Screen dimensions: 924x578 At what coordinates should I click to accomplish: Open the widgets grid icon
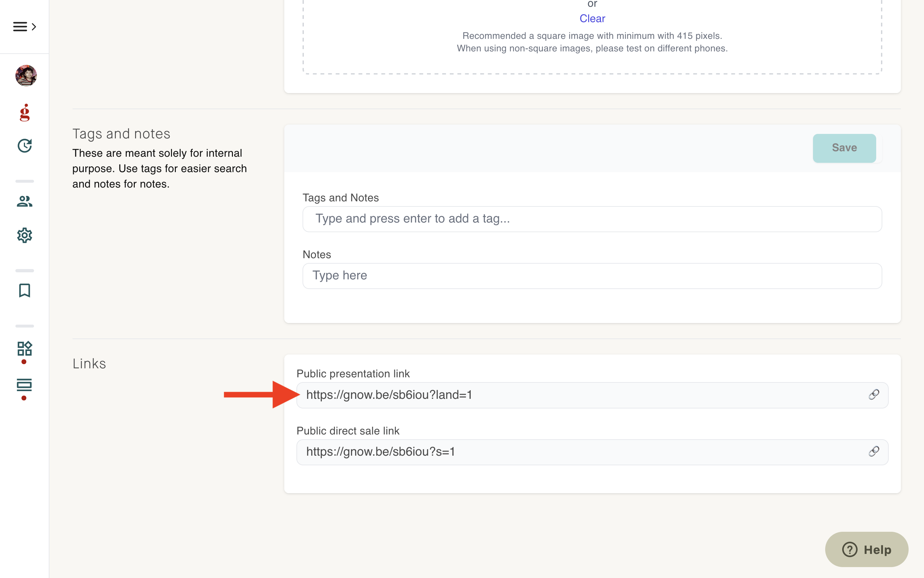coord(25,349)
